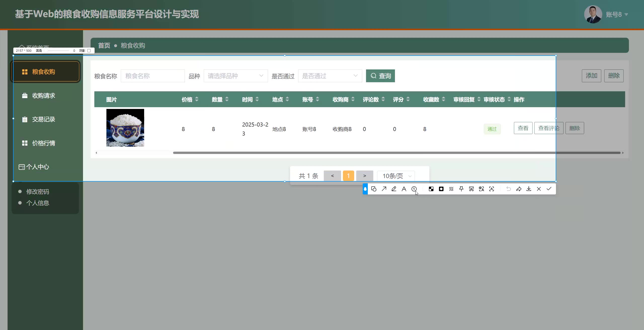The height and width of the screenshot is (330, 644).
Task: Confirm screenshot with checkmark icon
Action: [549, 189]
